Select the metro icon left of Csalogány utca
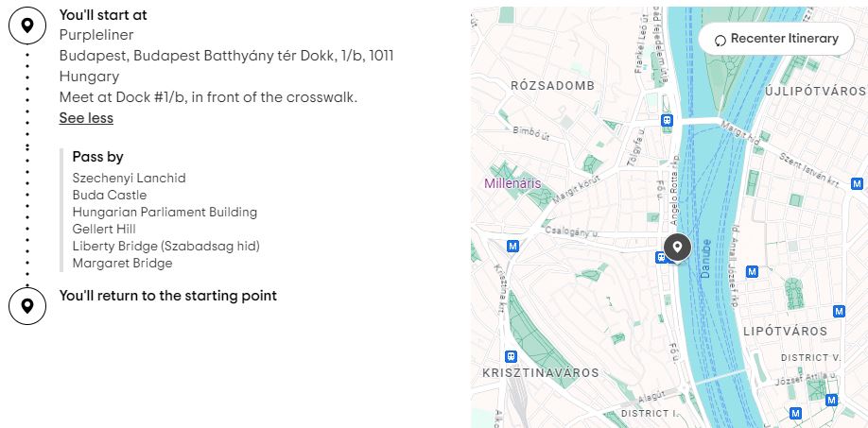Image resolution: width=868 pixels, height=428 pixels. point(512,246)
